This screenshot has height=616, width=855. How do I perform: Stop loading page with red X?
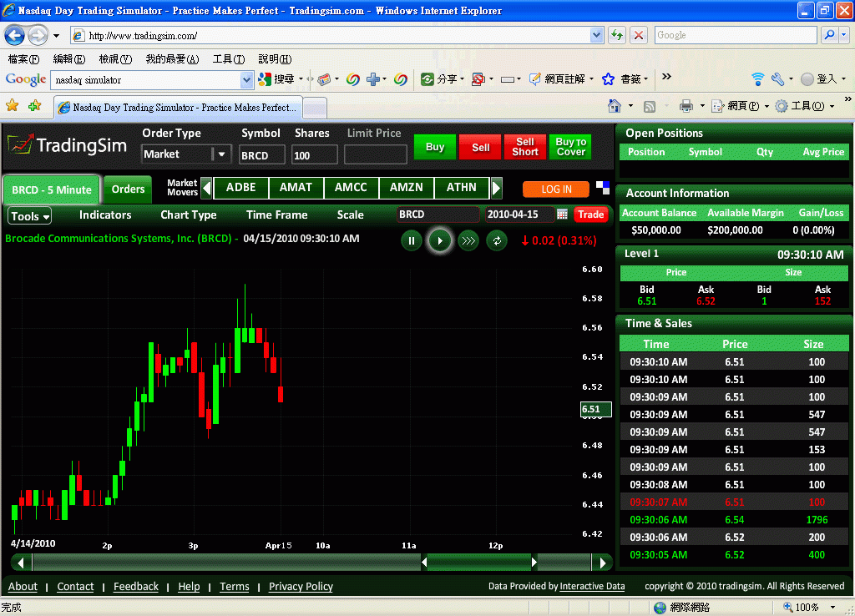[x=639, y=35]
